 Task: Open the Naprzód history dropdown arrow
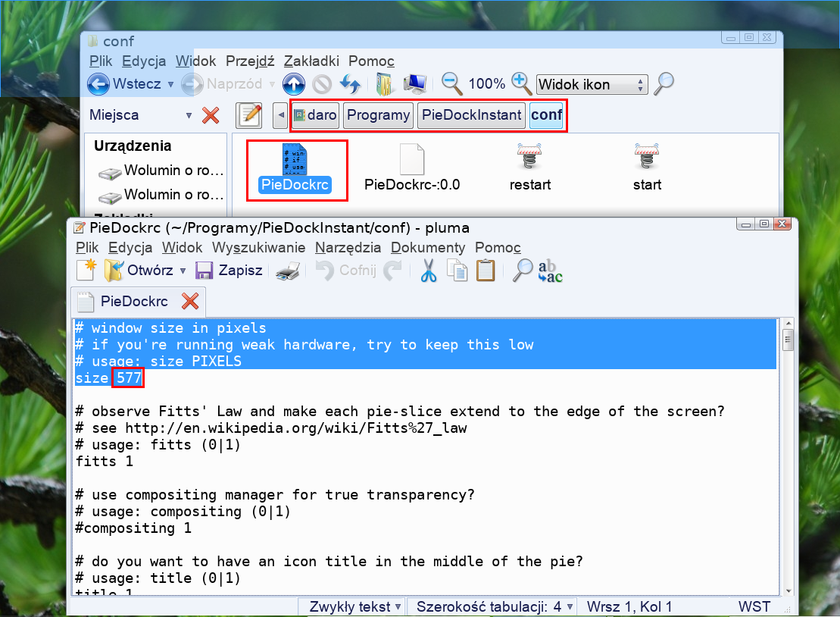click(x=272, y=85)
